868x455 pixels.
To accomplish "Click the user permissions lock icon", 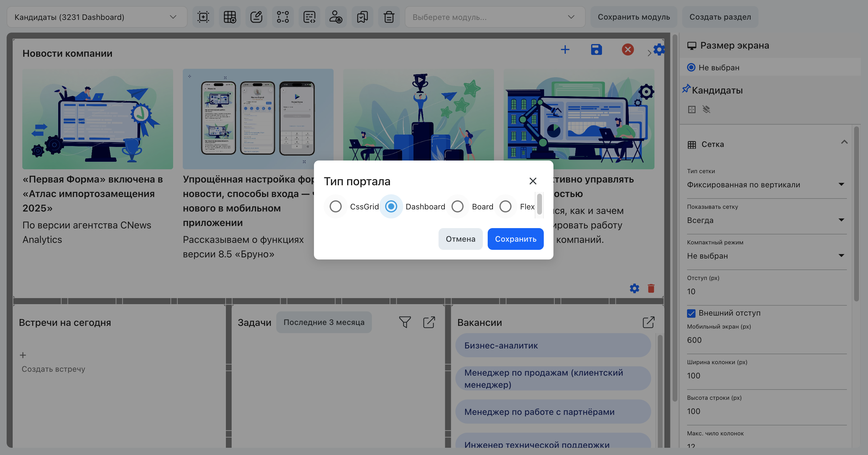I will coord(336,17).
